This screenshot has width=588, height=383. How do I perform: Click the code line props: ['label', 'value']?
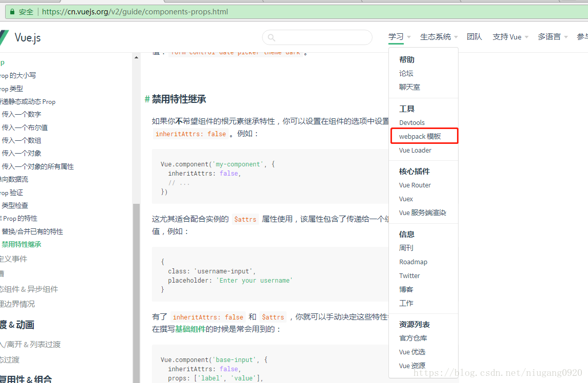pyautogui.click(x=215, y=378)
